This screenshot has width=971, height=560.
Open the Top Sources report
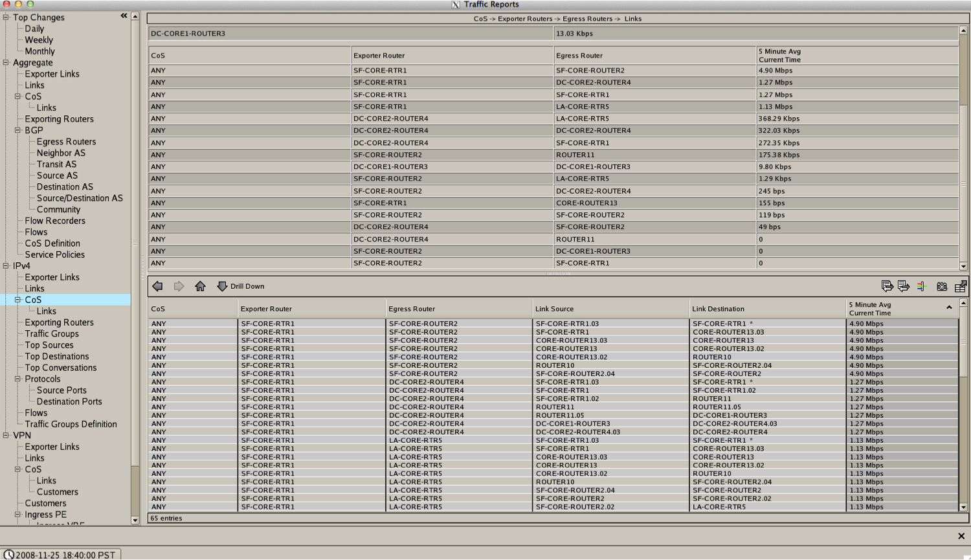point(49,345)
